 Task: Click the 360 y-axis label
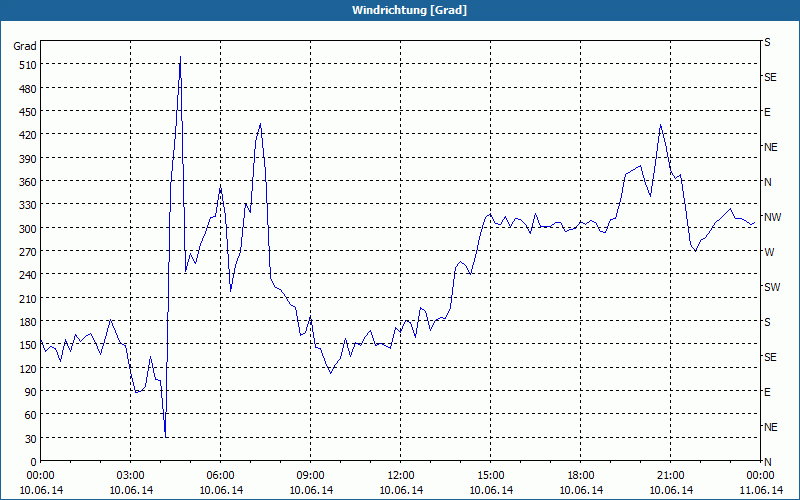click(x=28, y=183)
